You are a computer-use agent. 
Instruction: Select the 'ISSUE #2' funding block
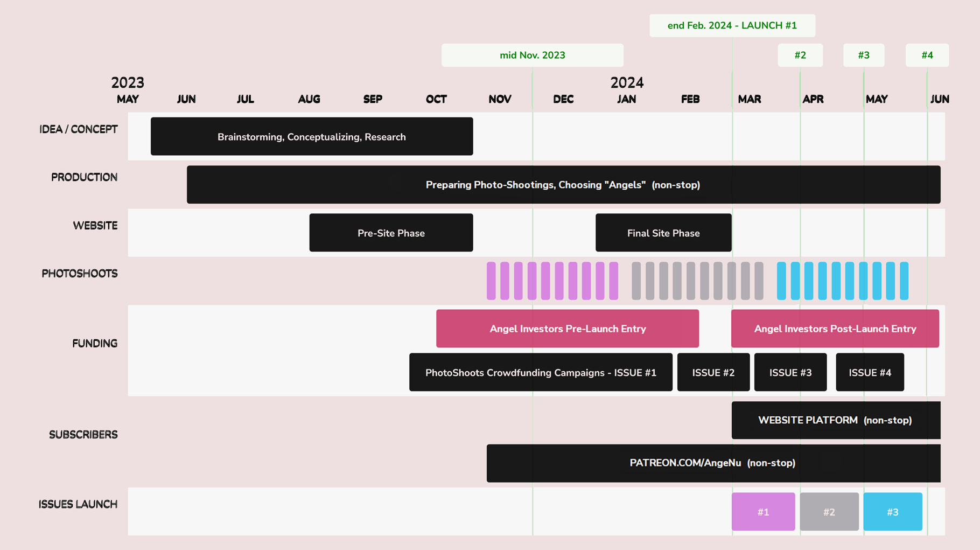713,372
